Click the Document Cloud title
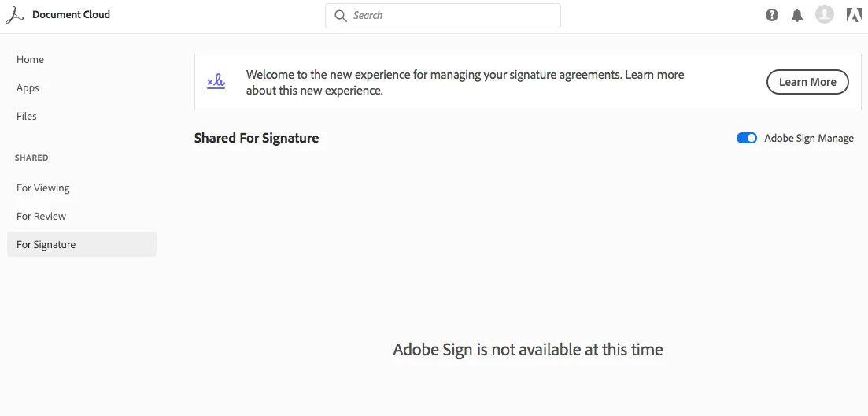The height and width of the screenshot is (416, 868). pos(71,15)
